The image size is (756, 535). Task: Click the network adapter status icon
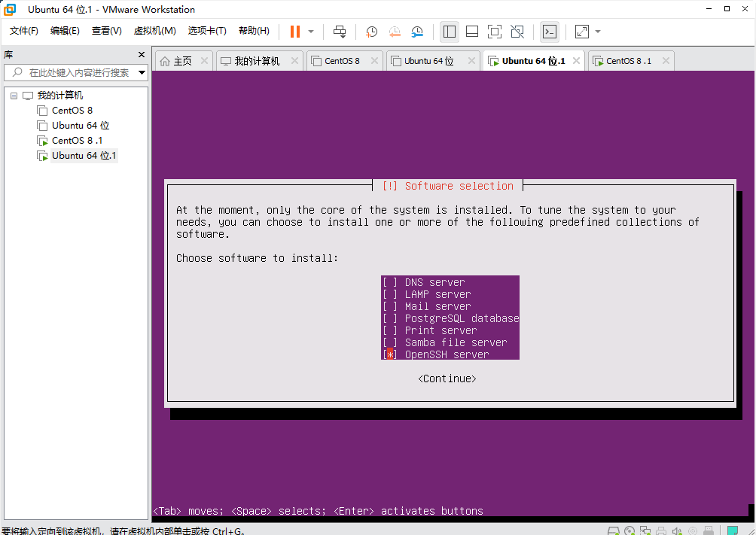pyautogui.click(x=645, y=530)
